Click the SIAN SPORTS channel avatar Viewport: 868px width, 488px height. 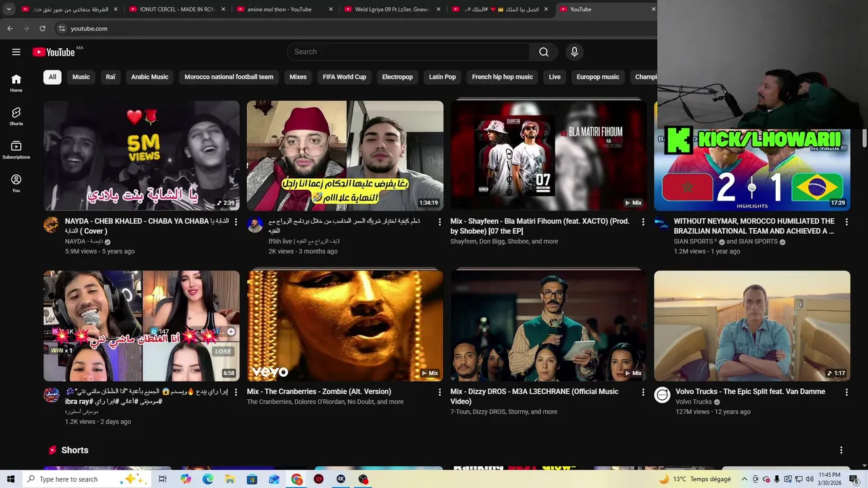pos(662,225)
